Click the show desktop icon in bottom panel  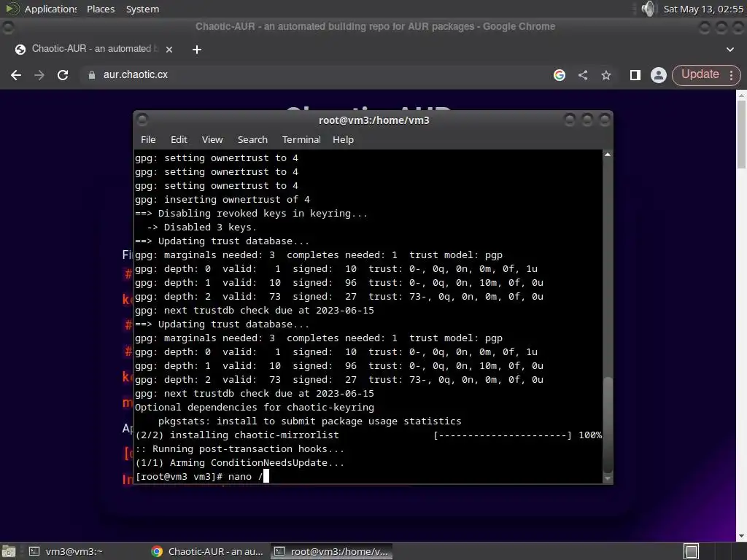pyautogui.click(x=8, y=551)
